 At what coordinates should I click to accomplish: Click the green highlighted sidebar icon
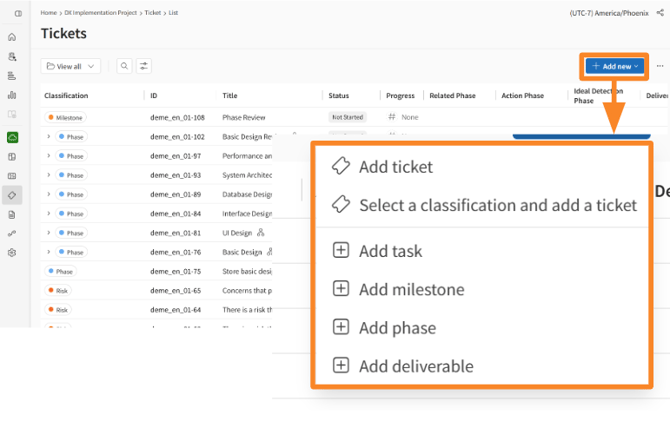click(12, 137)
